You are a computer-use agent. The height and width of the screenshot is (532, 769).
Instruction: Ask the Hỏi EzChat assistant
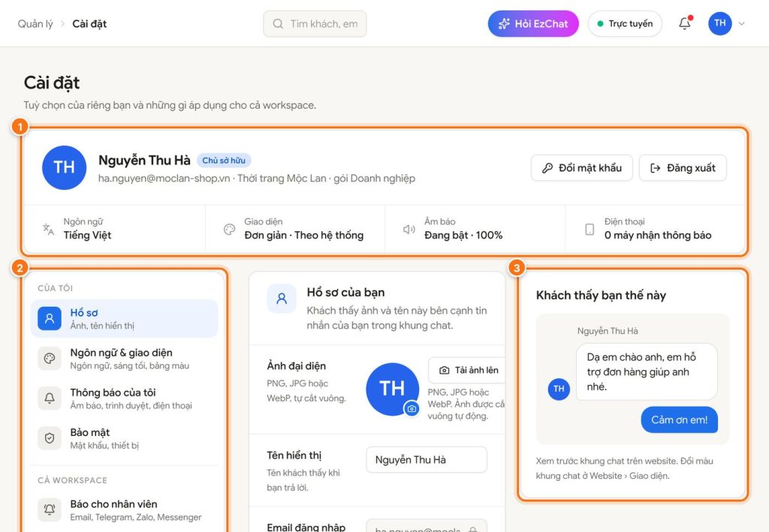click(x=533, y=23)
